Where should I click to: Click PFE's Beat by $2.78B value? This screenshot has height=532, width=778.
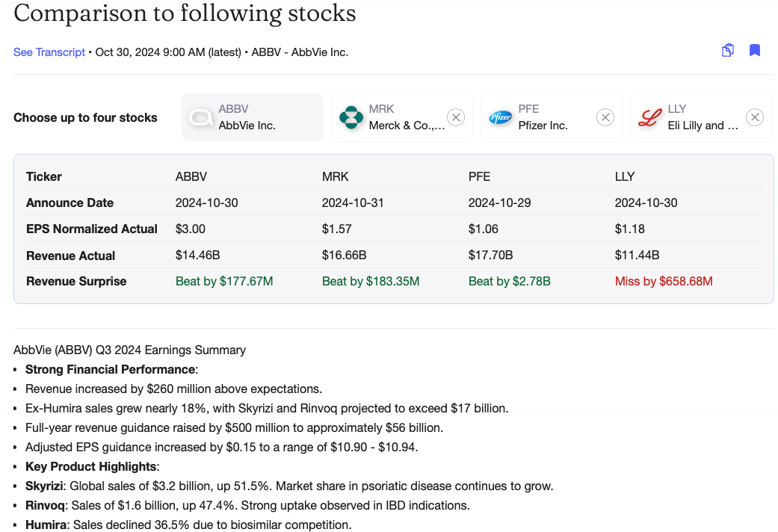510,282
